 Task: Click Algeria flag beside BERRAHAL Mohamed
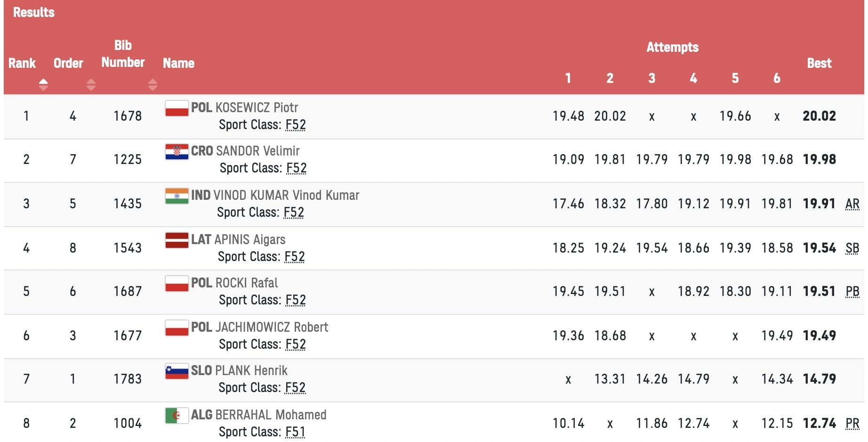pyautogui.click(x=177, y=416)
